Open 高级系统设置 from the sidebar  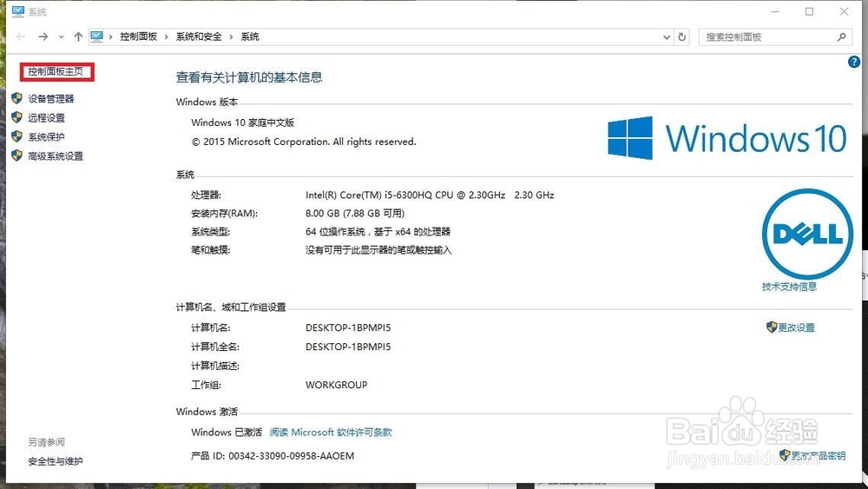(x=56, y=156)
